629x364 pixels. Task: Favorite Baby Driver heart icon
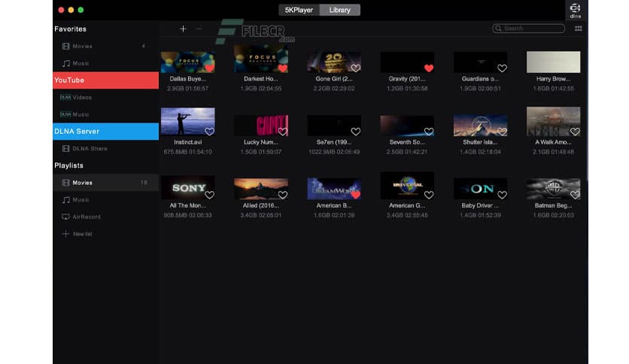click(x=502, y=195)
